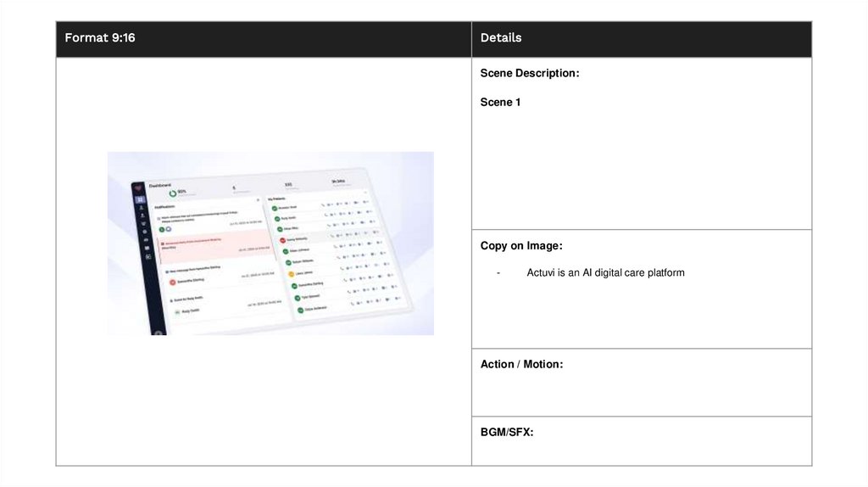Click the dashboard mockup image
This screenshot has width=868, height=487.
click(x=270, y=243)
